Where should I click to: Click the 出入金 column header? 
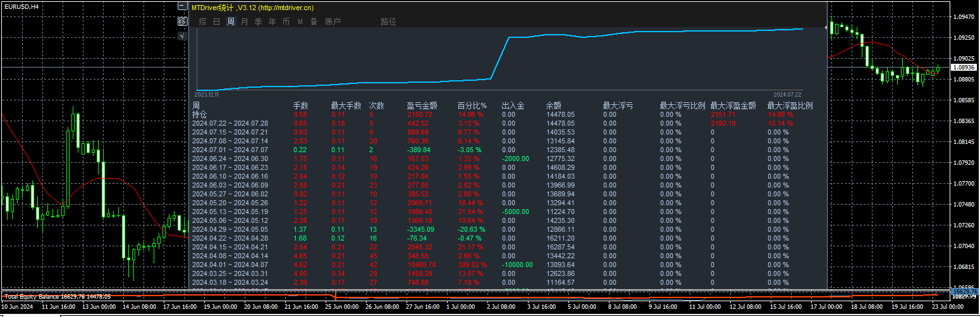[x=513, y=105]
